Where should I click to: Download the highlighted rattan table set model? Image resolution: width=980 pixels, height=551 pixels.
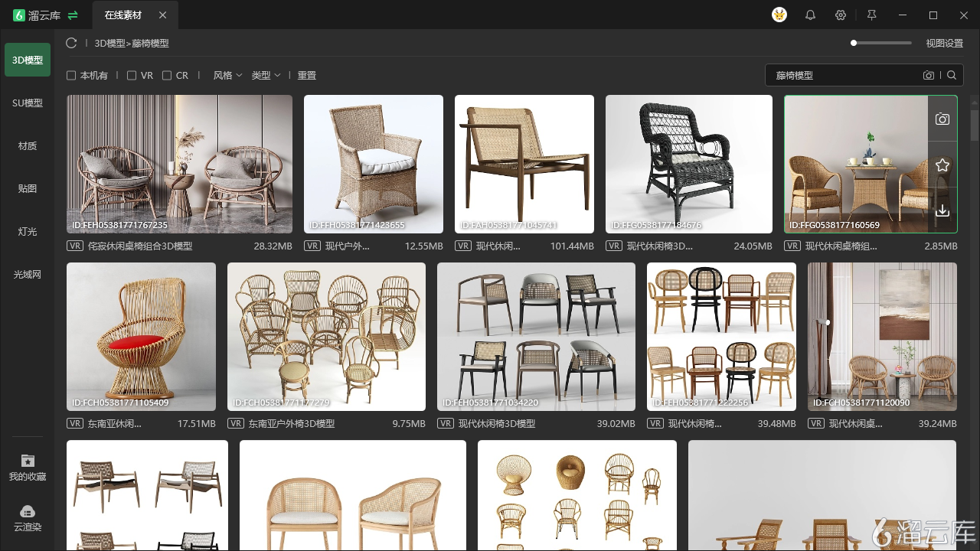[x=942, y=210]
